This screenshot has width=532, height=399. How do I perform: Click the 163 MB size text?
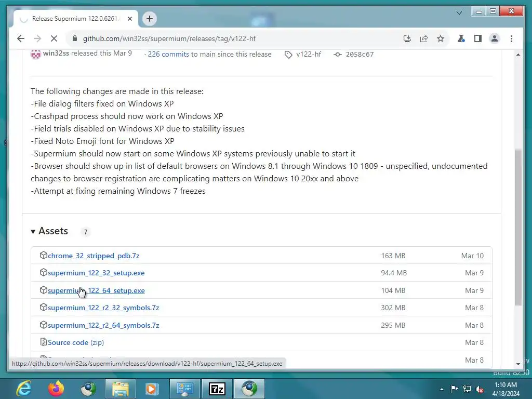393,256
